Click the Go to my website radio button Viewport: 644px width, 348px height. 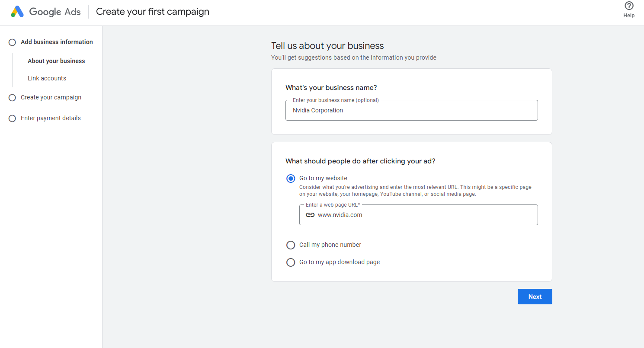pos(291,178)
